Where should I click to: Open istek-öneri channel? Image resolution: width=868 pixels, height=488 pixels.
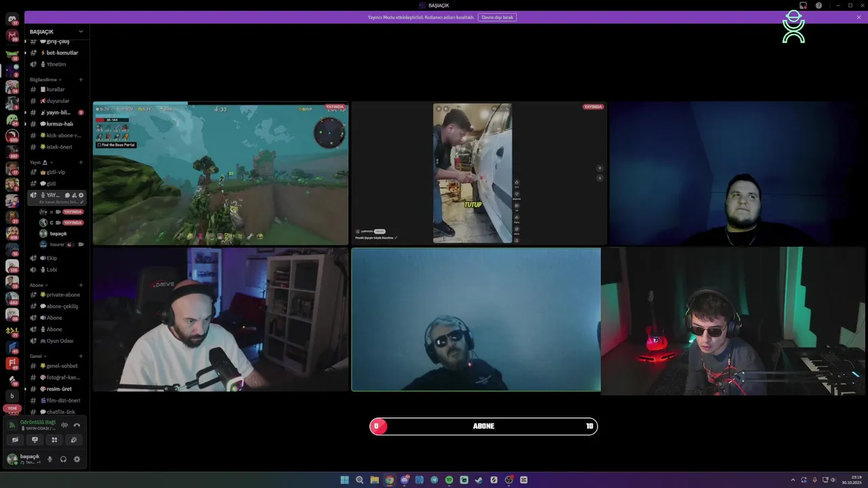pos(56,147)
